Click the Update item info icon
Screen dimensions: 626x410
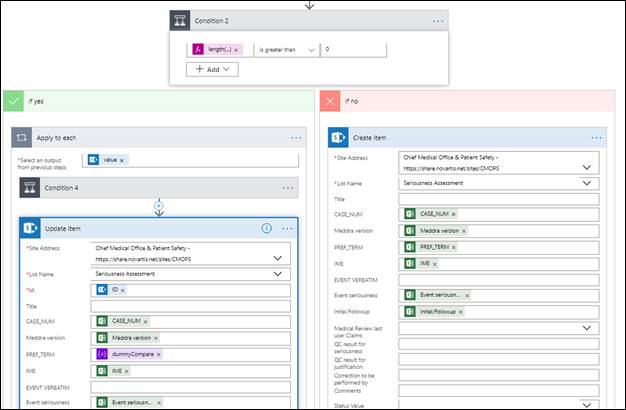tap(267, 228)
